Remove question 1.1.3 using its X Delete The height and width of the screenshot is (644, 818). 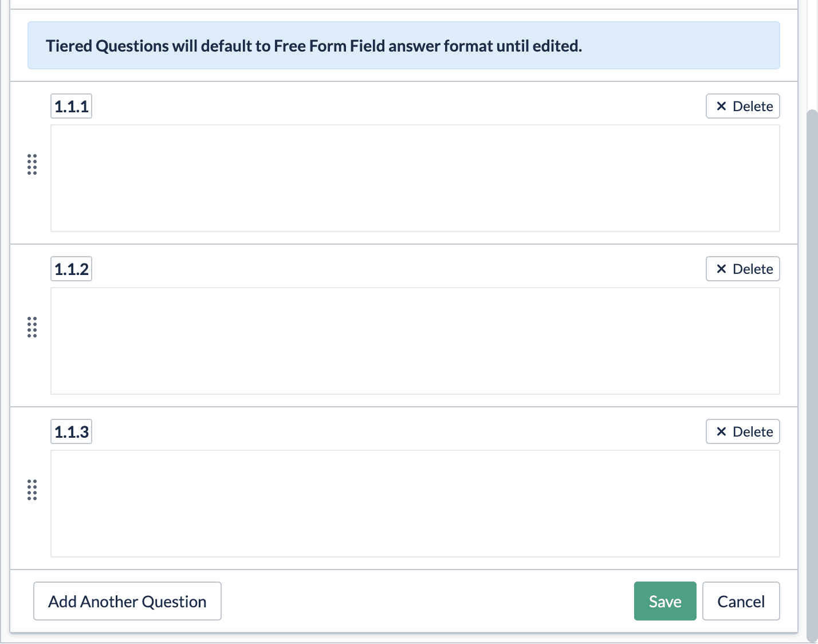(x=721, y=432)
